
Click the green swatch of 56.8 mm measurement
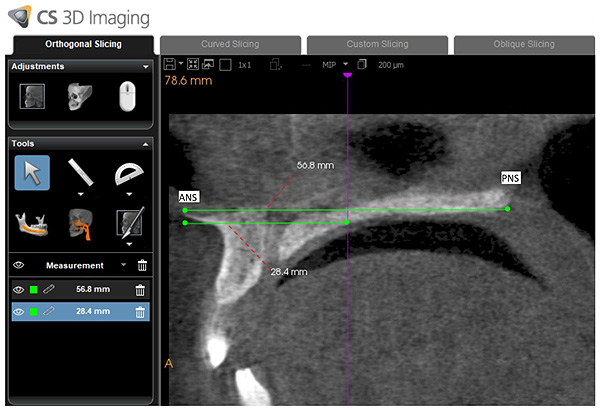click(33, 289)
